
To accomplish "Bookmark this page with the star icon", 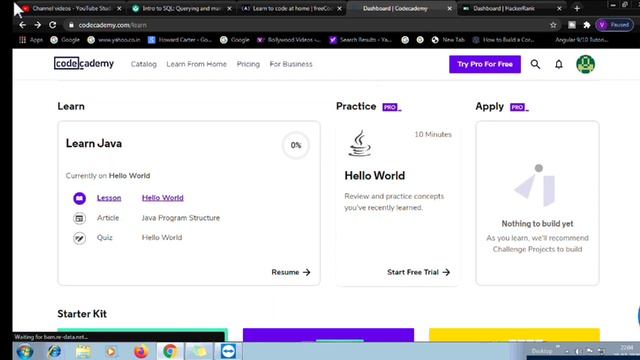I will pos(553,25).
